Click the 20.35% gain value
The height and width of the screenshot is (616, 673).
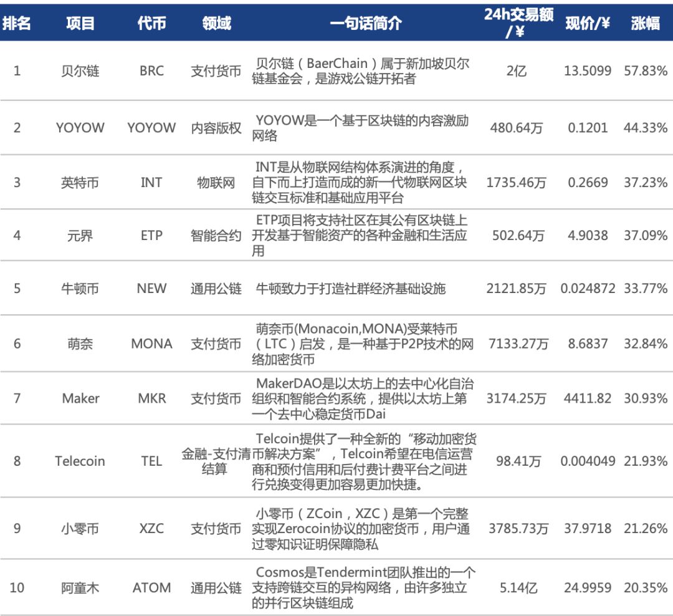[646, 587]
